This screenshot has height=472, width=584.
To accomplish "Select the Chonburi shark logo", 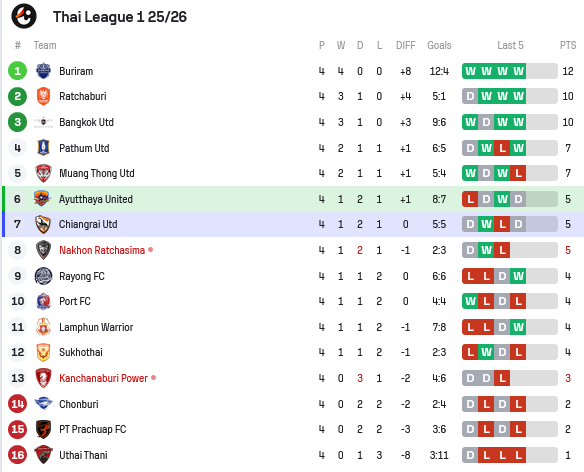I will [43, 403].
